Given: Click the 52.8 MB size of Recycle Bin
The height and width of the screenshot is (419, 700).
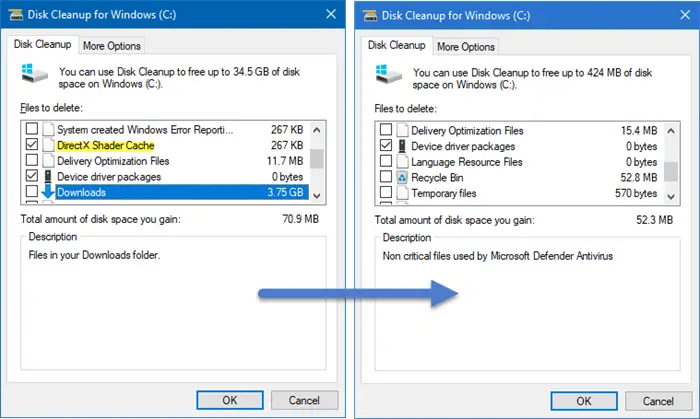Looking at the screenshot, I should point(639,178).
